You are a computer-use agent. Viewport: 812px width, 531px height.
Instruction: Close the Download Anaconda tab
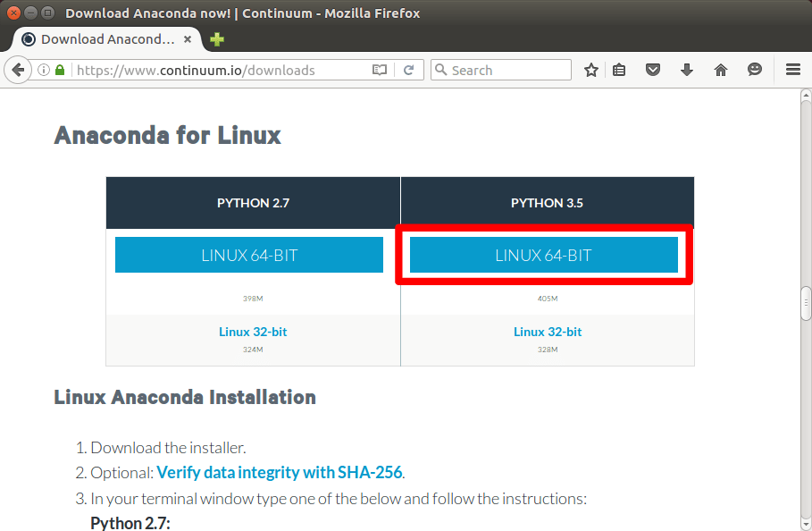[x=188, y=39]
